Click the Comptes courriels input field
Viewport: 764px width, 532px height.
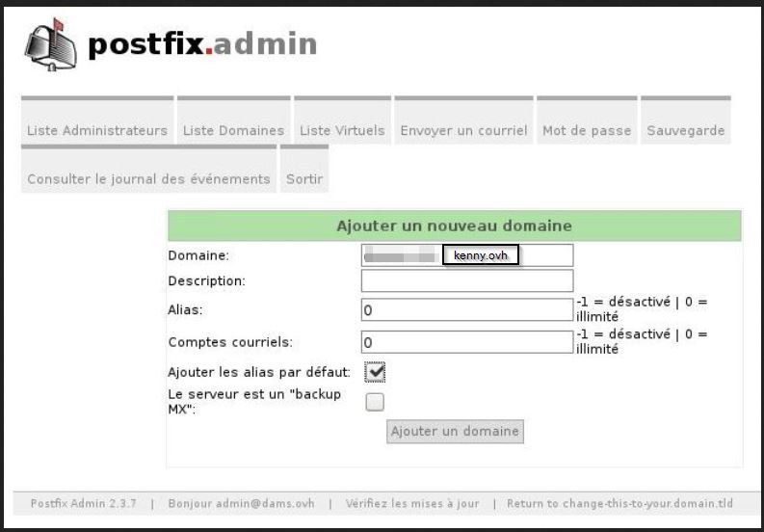tap(467, 341)
